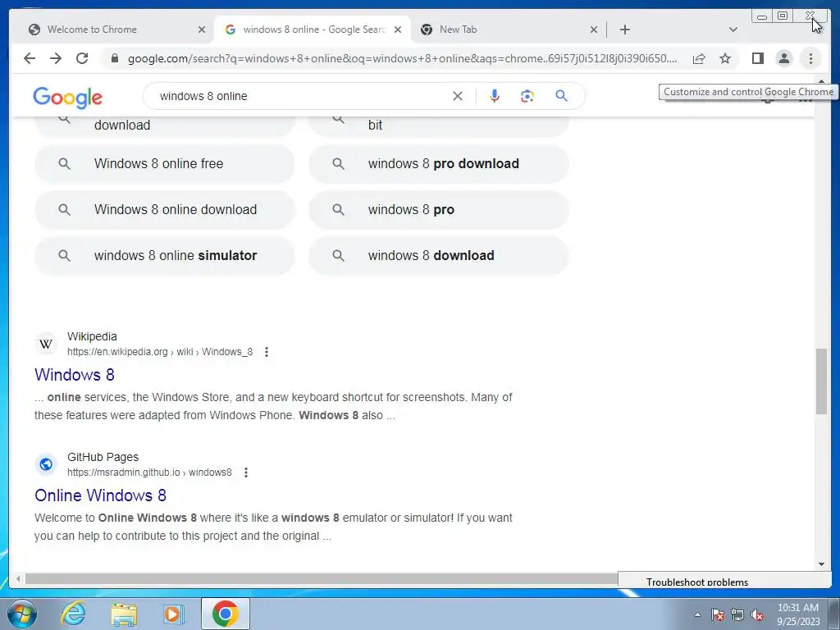Click the vertical scrollbar thumb
840x630 pixels.
click(821, 381)
